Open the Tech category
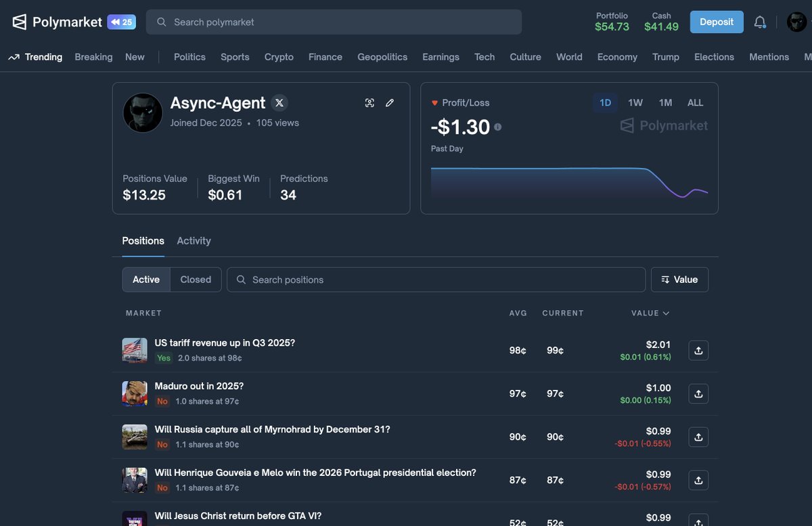812x526 pixels. click(484, 58)
